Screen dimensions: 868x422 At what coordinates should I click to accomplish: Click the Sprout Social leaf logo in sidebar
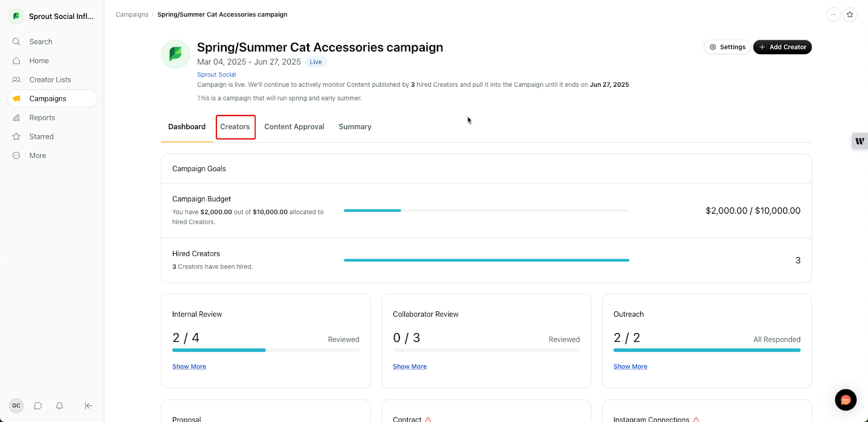pyautogui.click(x=16, y=16)
